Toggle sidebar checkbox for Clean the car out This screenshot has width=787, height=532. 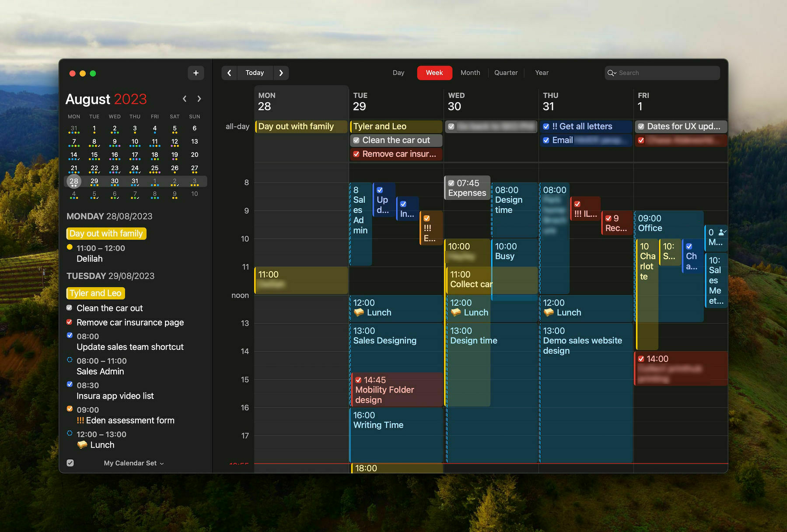coord(69,308)
